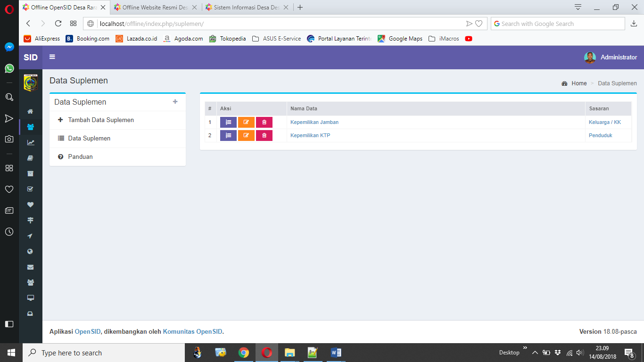Open the globe icon in the admin sidebar
Image resolution: width=644 pixels, height=362 pixels.
(x=31, y=251)
